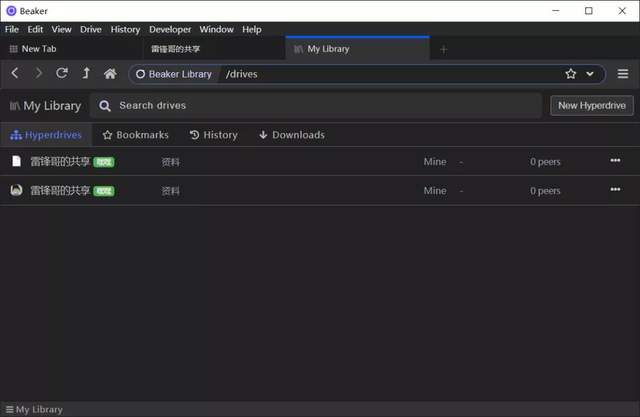Select the Hyperdrives tab

coord(46,135)
